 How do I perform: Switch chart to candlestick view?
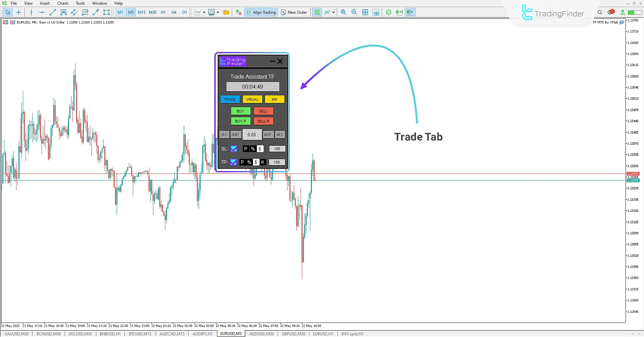(317, 12)
